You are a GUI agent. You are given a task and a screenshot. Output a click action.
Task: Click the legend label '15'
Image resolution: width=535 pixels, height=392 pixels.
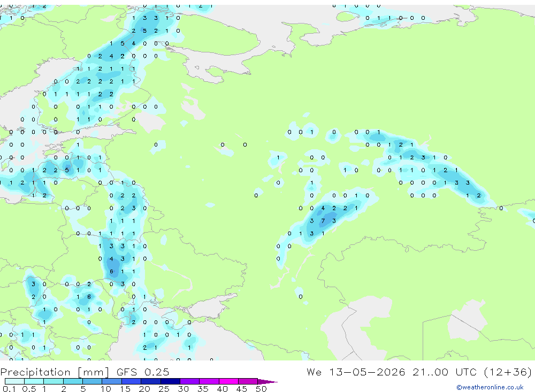click(x=125, y=389)
